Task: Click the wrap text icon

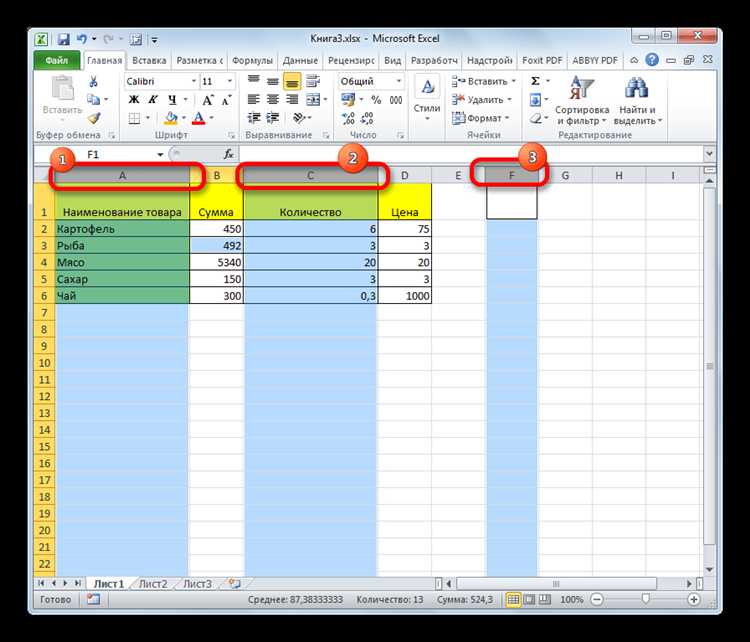Action: click(x=313, y=81)
